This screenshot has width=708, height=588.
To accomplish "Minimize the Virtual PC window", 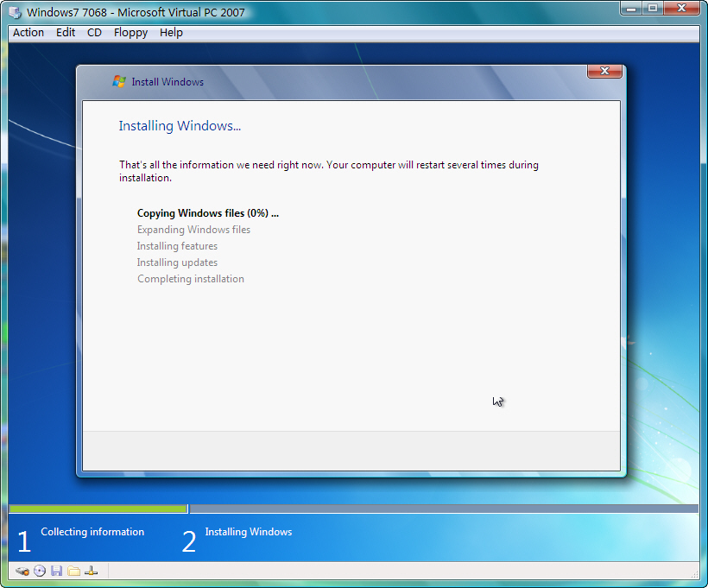I will point(631,8).
